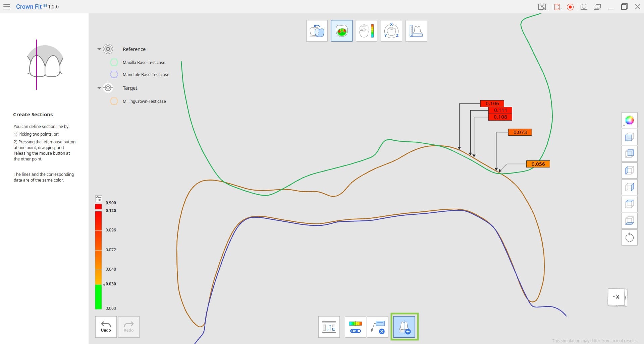
Task: Open the screenshot gallery icon
Action: pos(597,7)
